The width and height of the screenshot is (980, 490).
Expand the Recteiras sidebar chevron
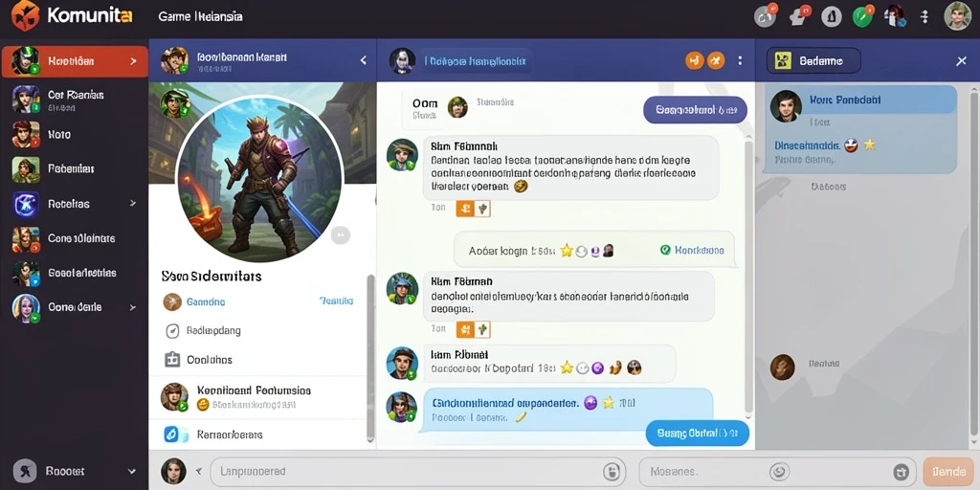[132, 203]
